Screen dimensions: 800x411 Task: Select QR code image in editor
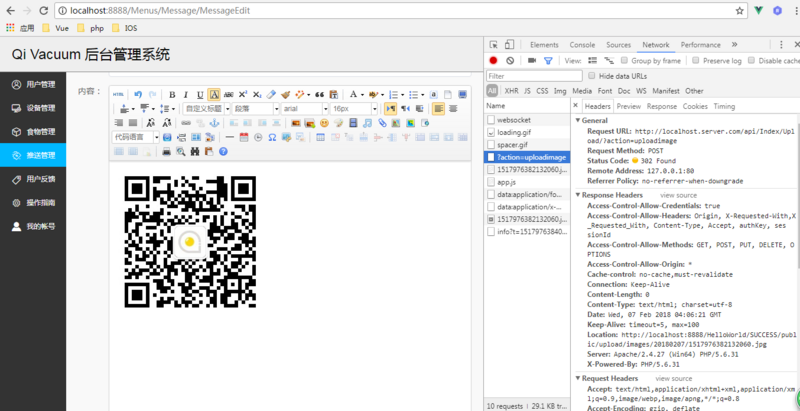click(190, 242)
